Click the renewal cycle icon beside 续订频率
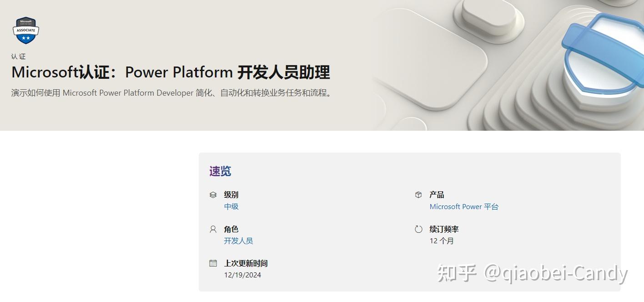 (418, 229)
